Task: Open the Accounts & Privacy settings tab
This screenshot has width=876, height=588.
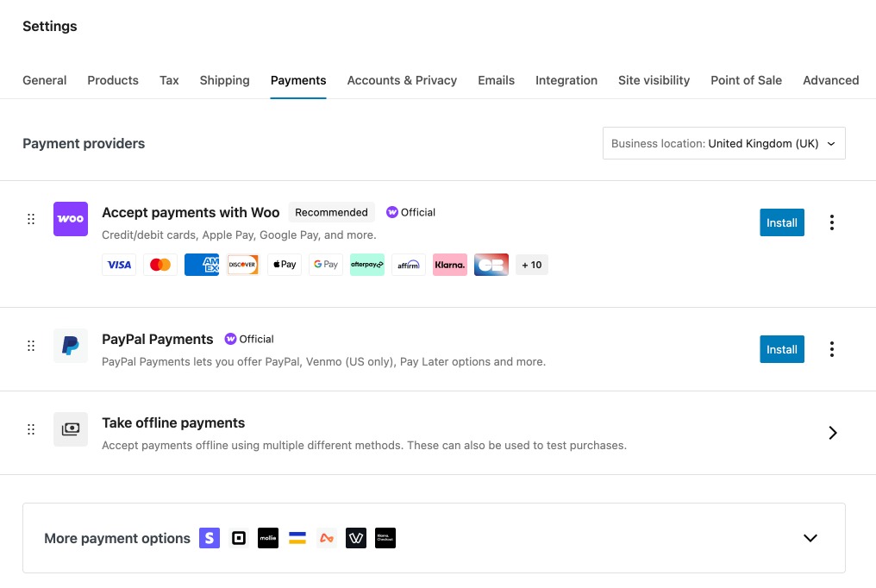Action: tap(402, 80)
